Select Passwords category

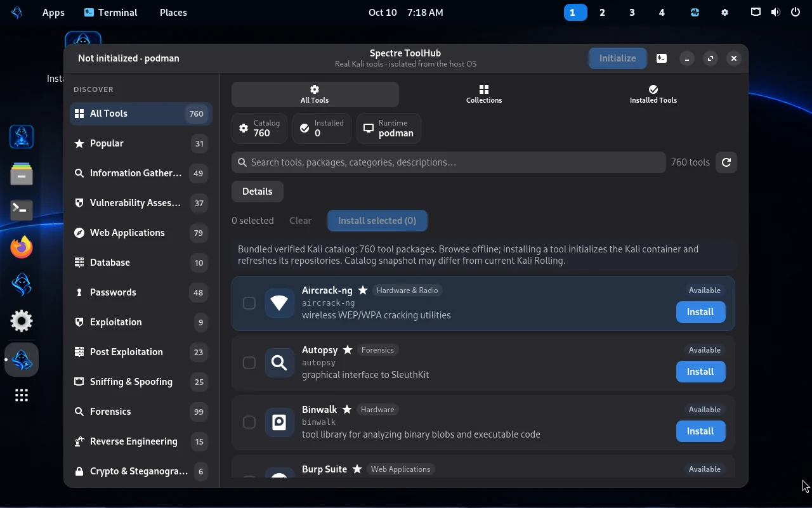click(141, 292)
